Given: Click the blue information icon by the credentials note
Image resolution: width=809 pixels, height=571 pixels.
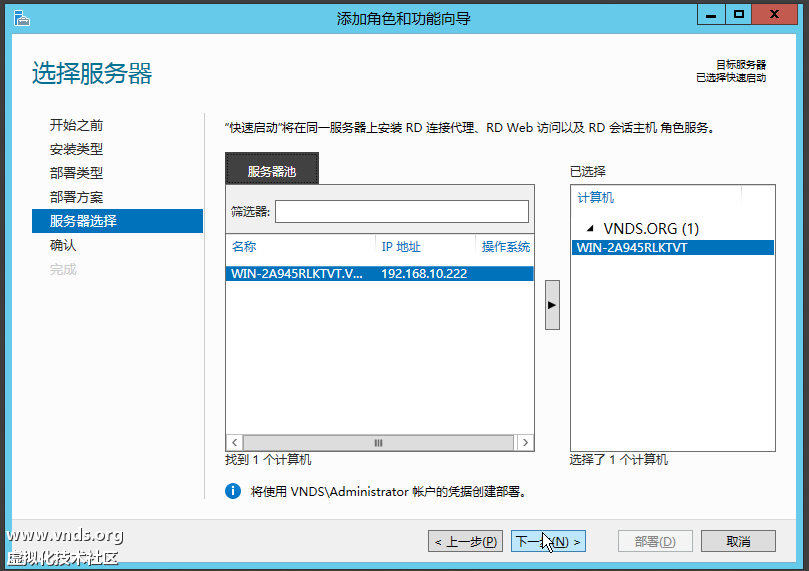Looking at the screenshot, I should [233, 491].
